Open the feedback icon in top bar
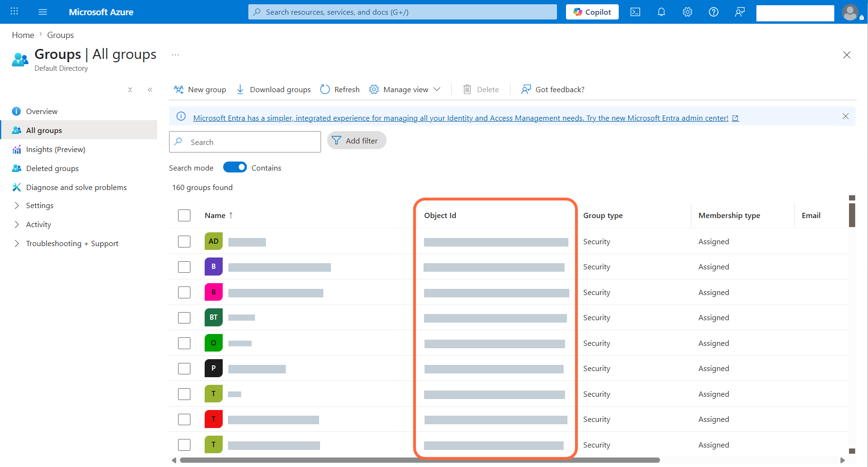 (x=740, y=12)
